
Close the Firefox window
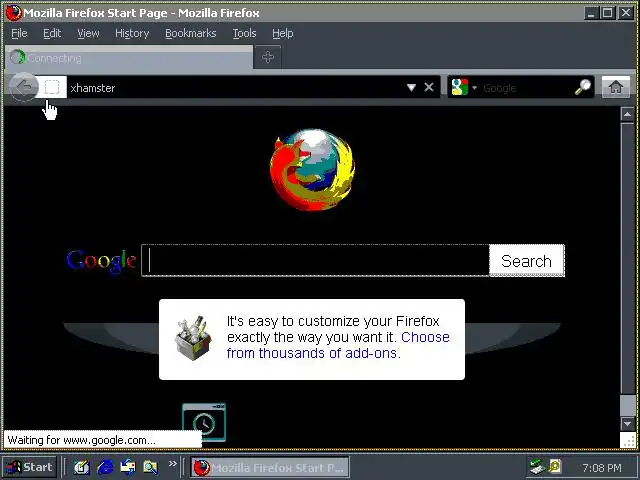pyautogui.click(x=626, y=13)
